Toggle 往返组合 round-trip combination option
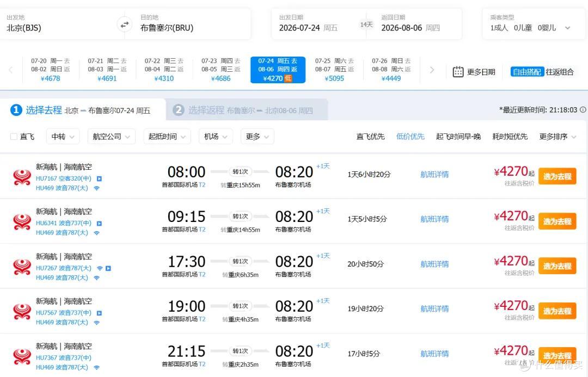The height and width of the screenshot is (377, 588). (560, 72)
